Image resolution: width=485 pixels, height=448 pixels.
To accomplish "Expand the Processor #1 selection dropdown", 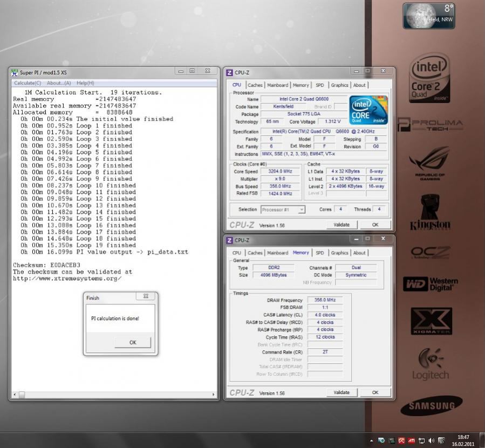I will click(x=301, y=209).
